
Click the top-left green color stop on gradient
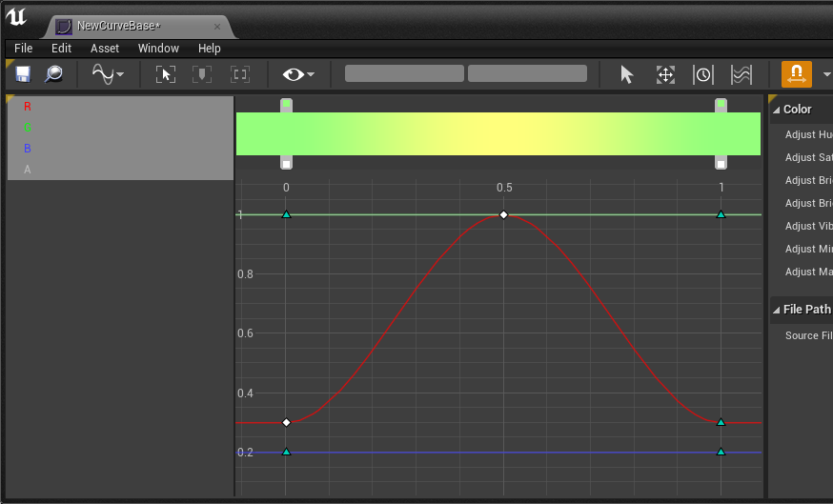tap(286, 105)
